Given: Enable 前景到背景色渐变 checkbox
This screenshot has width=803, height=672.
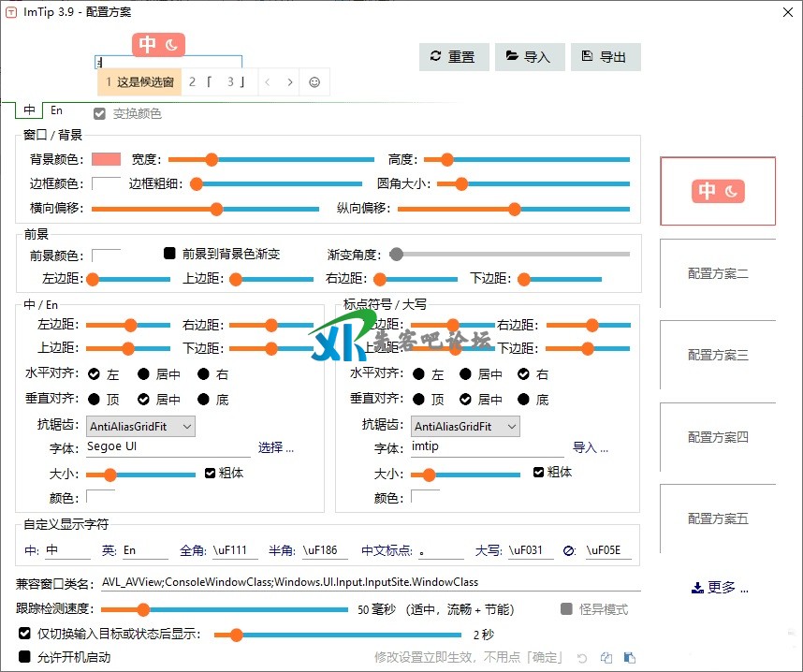Looking at the screenshot, I should (x=170, y=254).
